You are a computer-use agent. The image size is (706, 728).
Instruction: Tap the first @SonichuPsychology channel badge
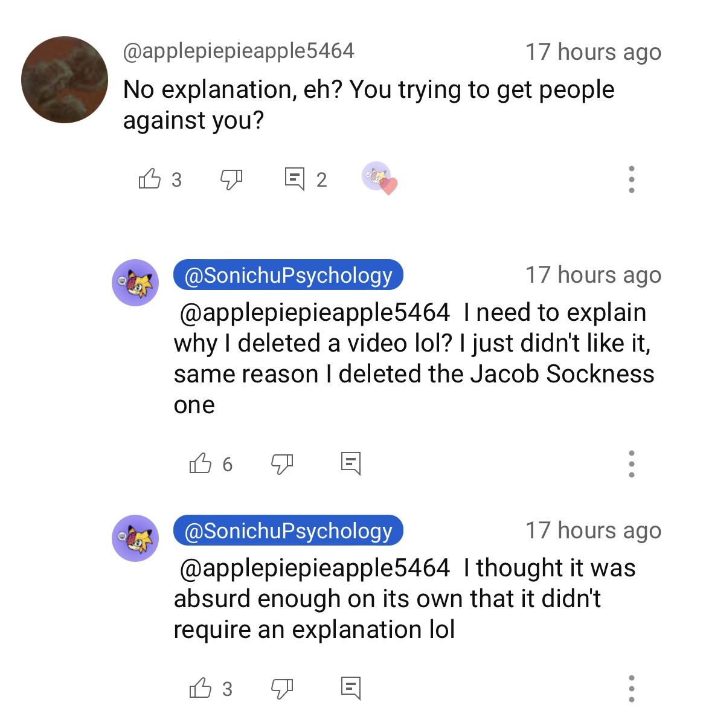(288, 275)
